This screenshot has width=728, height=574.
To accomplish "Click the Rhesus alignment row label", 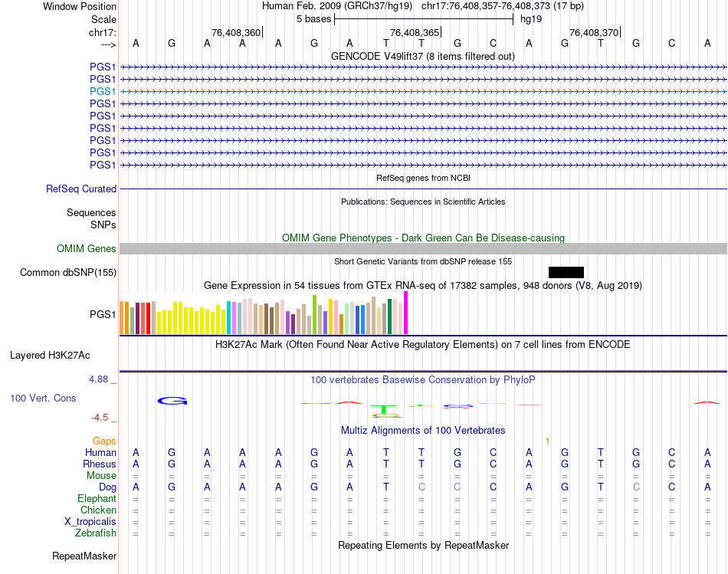I will click(100, 464).
